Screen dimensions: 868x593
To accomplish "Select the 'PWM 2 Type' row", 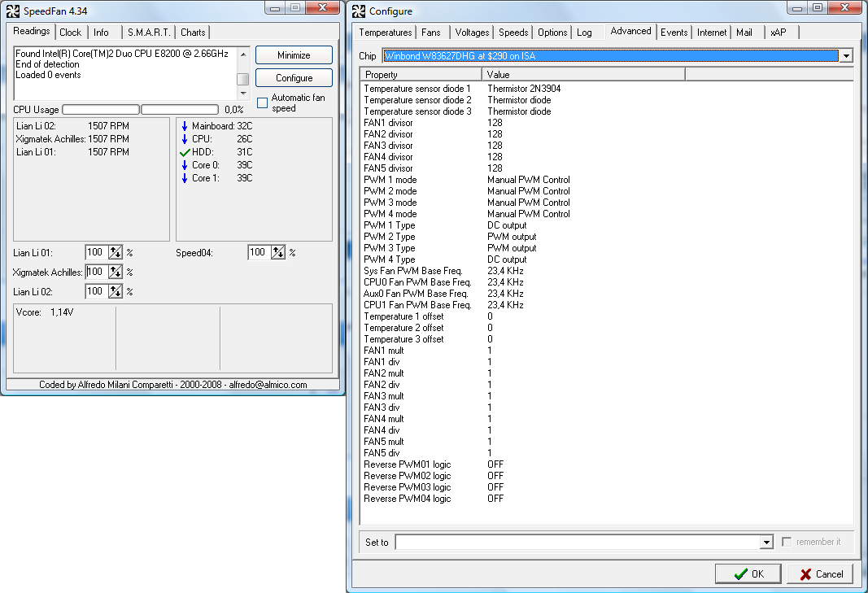I will click(x=607, y=237).
